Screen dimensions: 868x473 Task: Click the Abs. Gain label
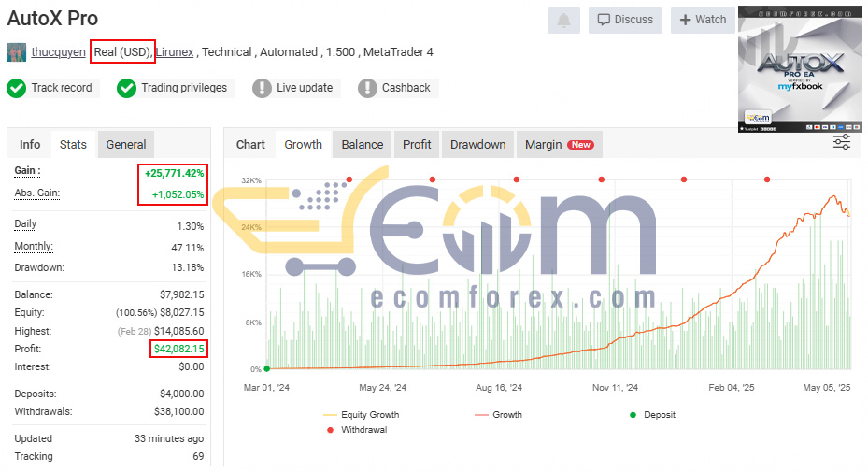[37, 193]
